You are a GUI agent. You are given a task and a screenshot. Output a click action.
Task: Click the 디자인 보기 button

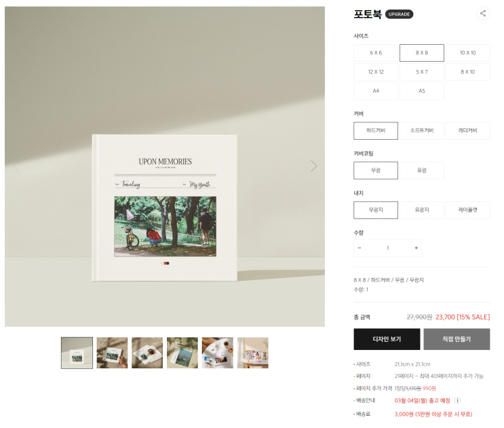(387, 339)
